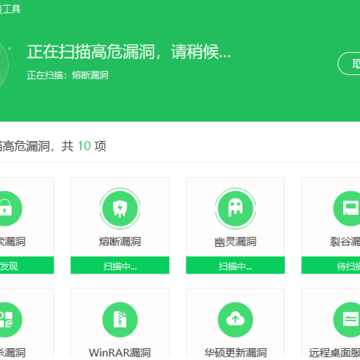
Task: Click the 华硕更新漏洞 card label
Action: click(x=235, y=353)
